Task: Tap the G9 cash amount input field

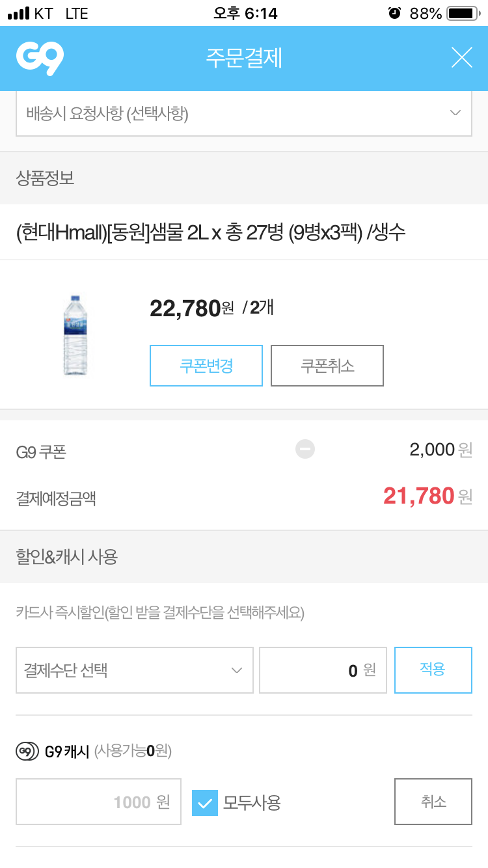Action: click(x=98, y=802)
